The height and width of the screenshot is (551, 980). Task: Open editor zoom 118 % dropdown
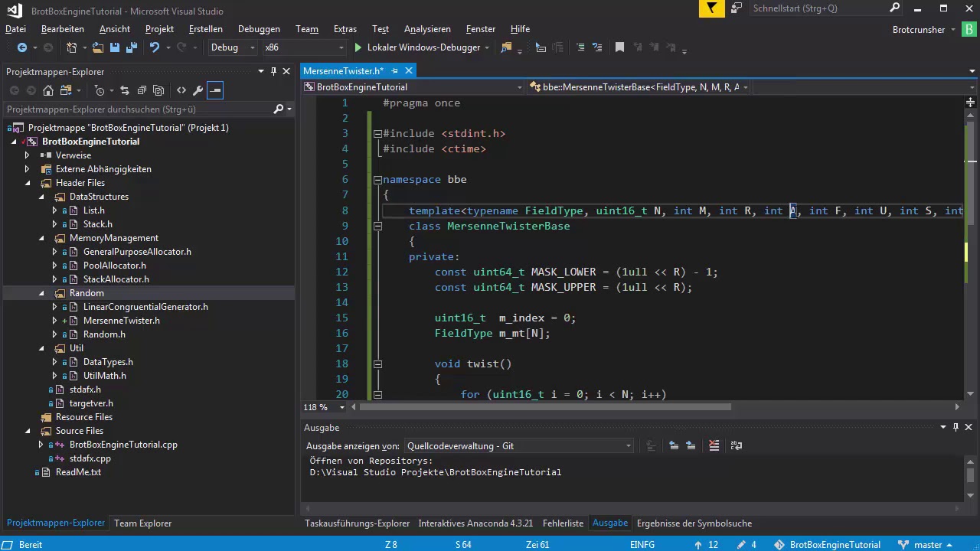point(323,407)
